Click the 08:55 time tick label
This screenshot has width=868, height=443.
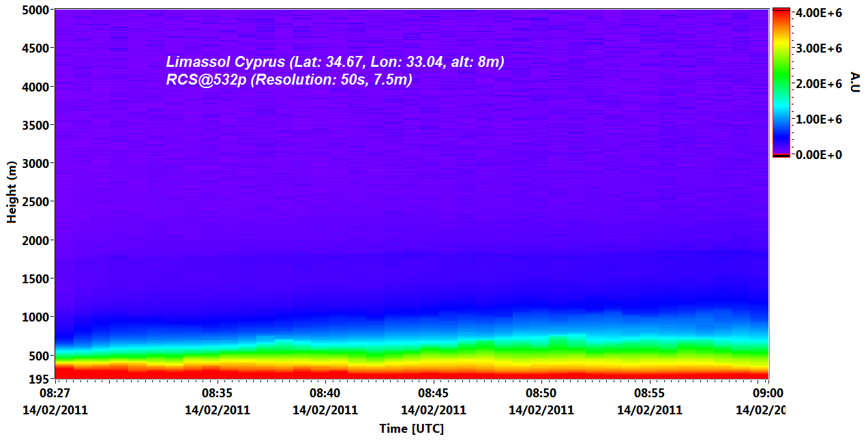click(649, 394)
